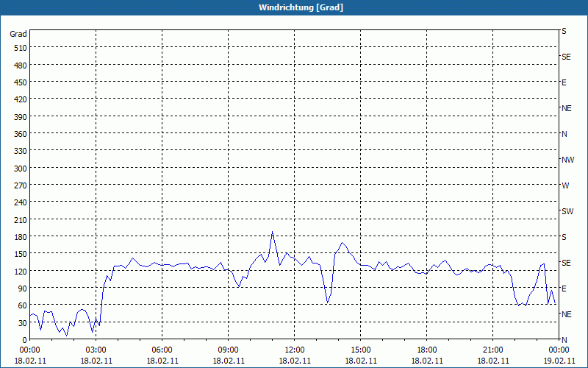Click the 510 value on the left axis
The width and height of the screenshot is (588, 368).
click(21, 48)
